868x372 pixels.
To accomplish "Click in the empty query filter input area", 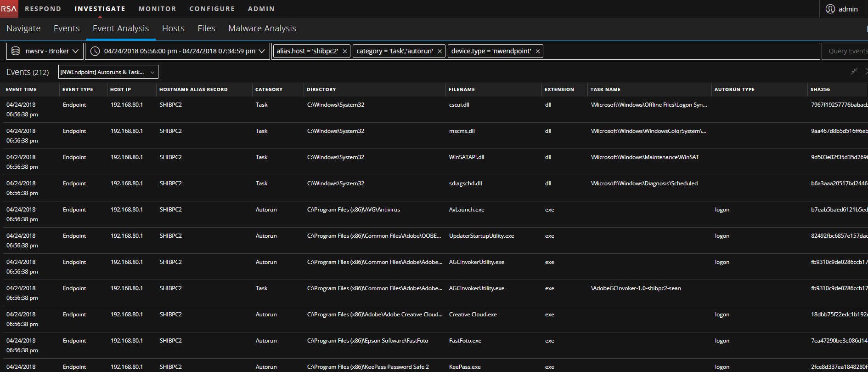I will click(x=680, y=51).
